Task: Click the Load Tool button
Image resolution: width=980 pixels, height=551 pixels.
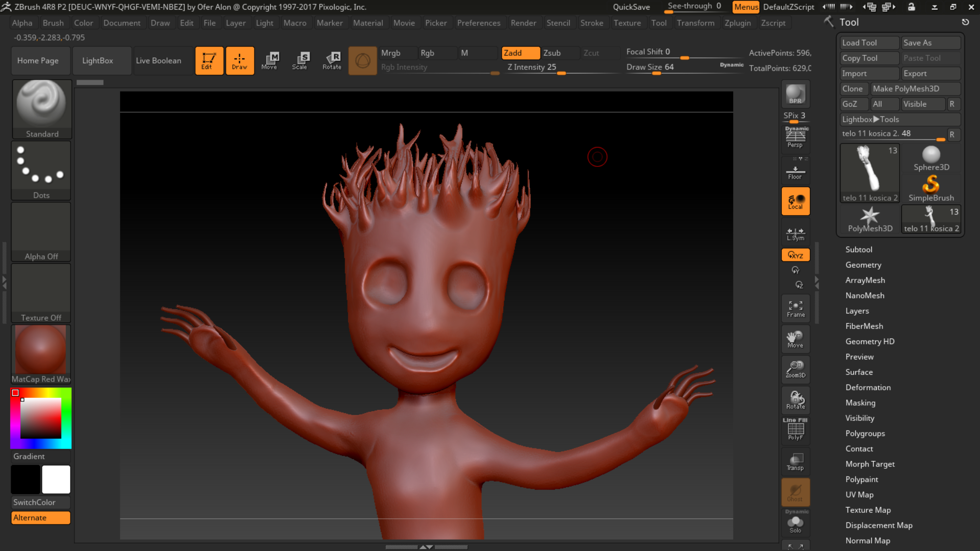Action: (x=869, y=43)
